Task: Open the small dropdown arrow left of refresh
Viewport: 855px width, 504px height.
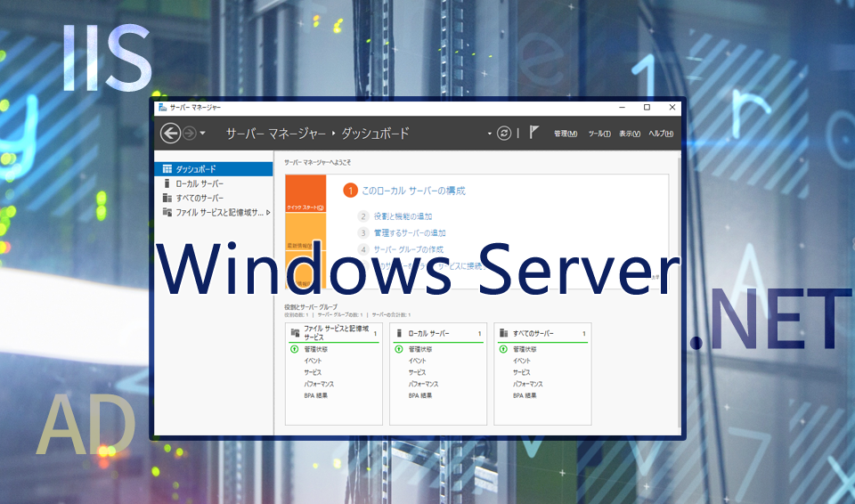Action: click(490, 134)
